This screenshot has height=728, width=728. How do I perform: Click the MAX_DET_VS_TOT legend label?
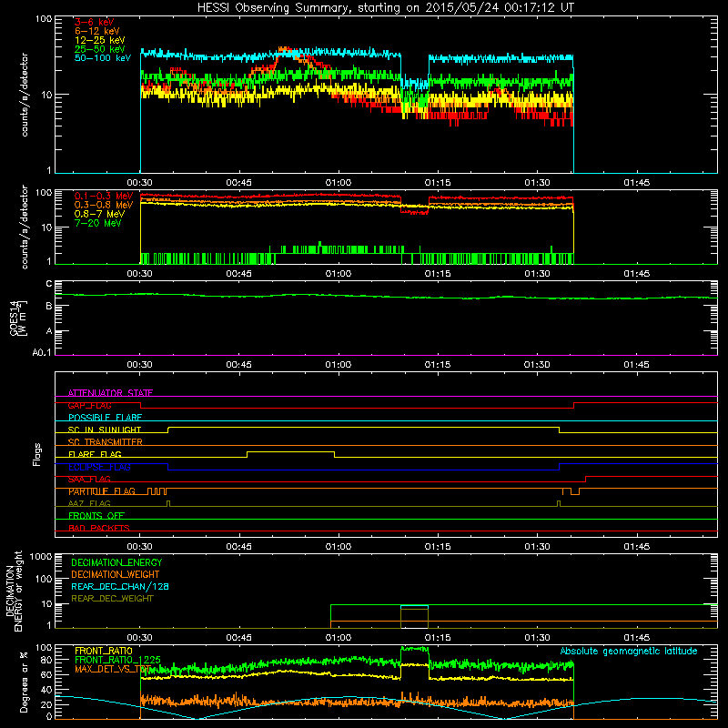(x=111, y=669)
